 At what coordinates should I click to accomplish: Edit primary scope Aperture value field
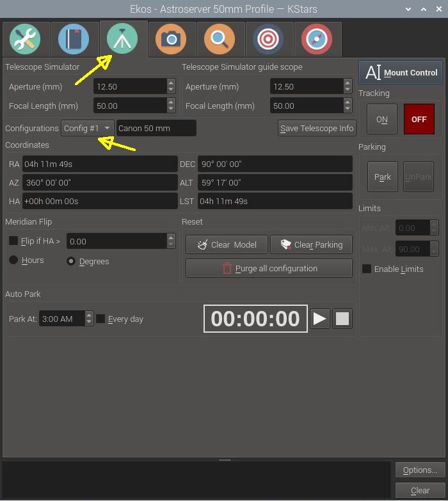click(131, 86)
